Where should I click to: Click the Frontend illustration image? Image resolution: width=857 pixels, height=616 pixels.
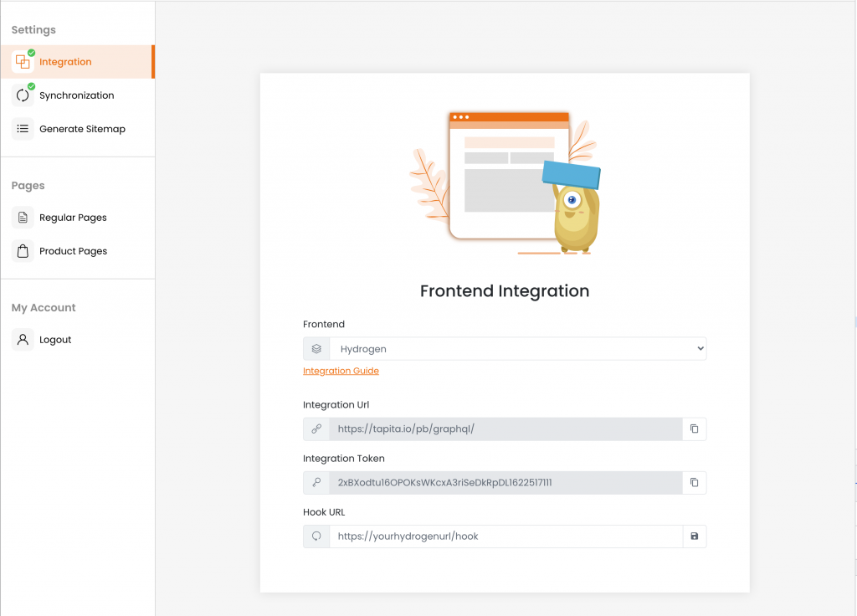505,183
